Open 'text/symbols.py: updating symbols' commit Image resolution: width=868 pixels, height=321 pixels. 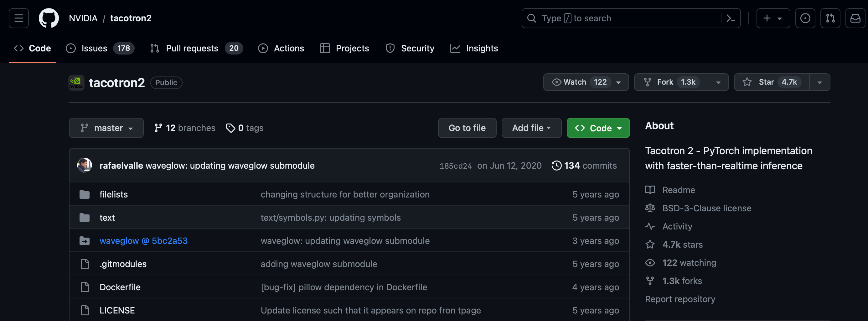coord(331,218)
